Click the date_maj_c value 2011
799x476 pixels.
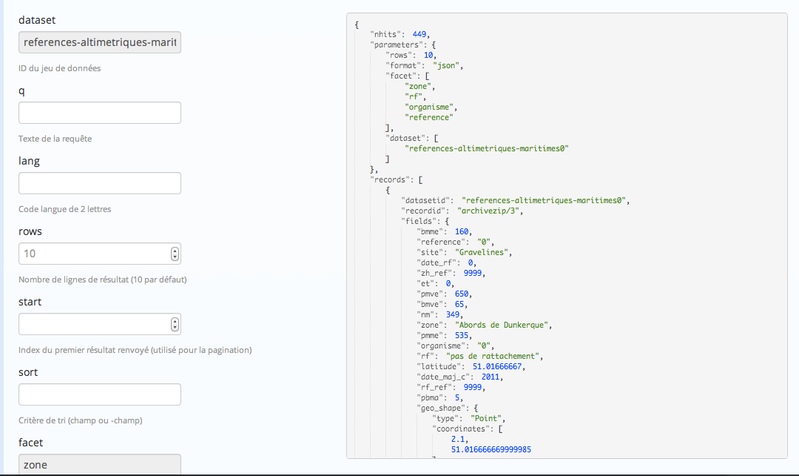(490, 377)
